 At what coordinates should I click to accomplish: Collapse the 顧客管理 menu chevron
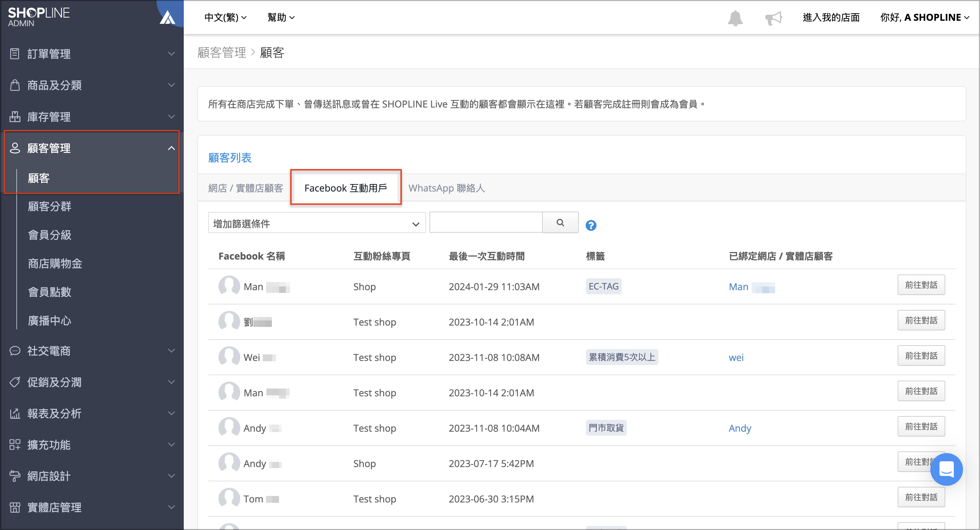click(171, 148)
